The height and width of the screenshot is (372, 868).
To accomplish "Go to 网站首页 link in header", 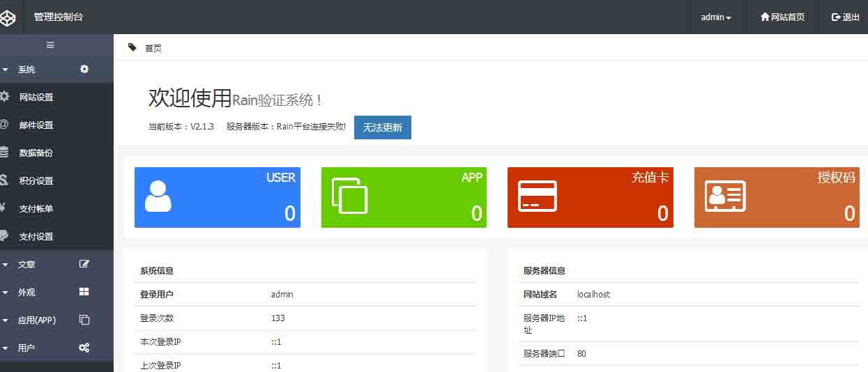I will (782, 17).
